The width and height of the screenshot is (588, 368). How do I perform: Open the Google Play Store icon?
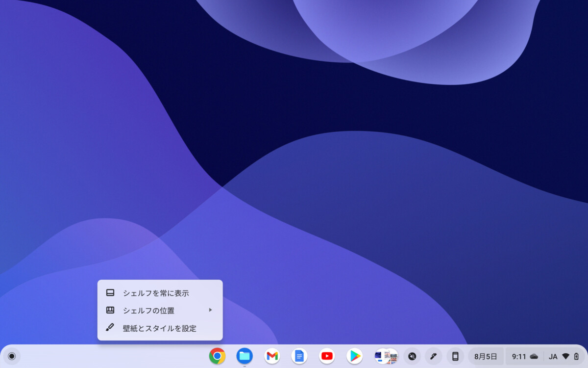coord(354,356)
